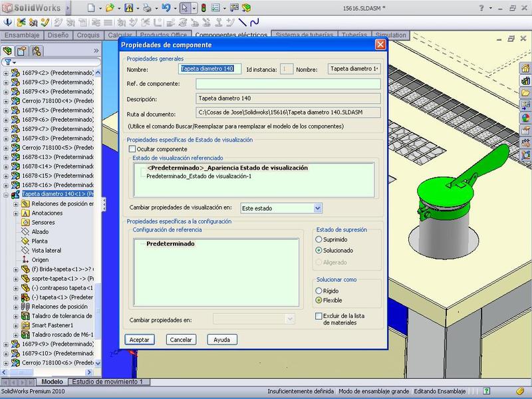Switch to Ensamblaje tab

(x=22, y=35)
